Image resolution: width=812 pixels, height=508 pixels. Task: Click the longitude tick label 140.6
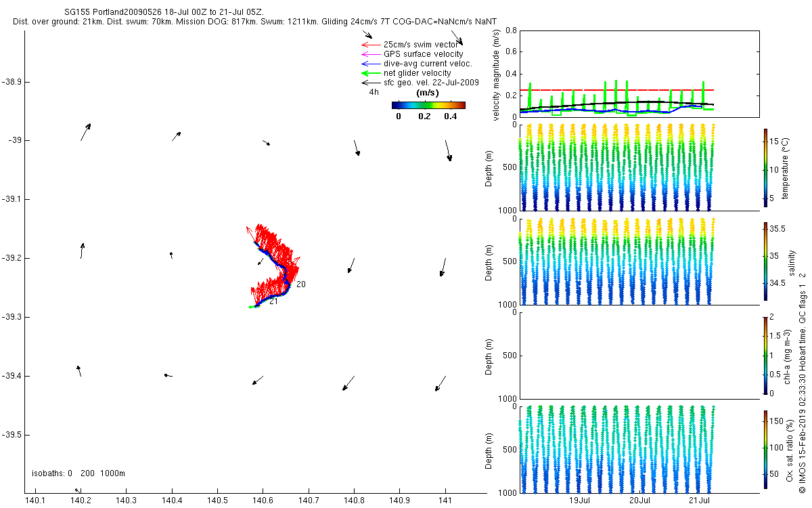(263, 501)
